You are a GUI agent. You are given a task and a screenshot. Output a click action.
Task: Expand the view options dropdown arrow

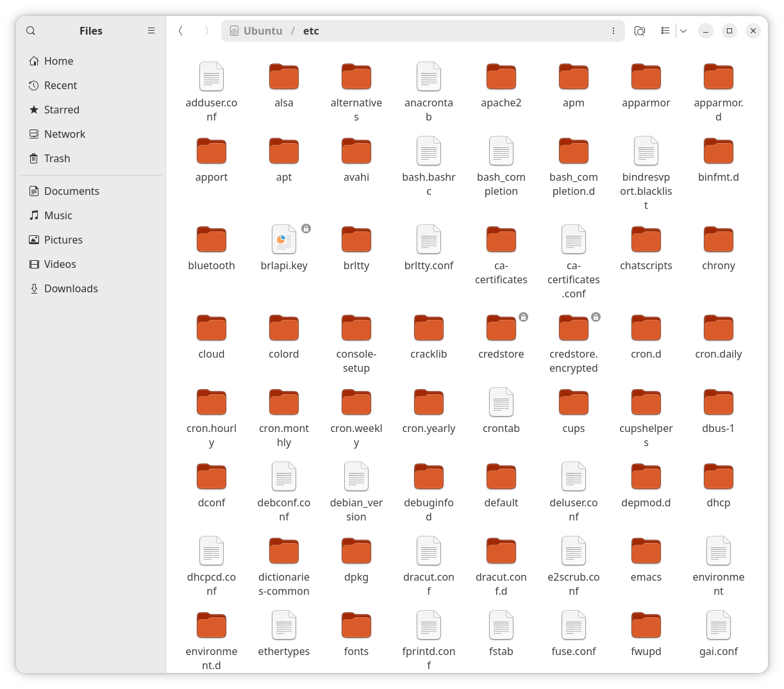[x=683, y=31]
